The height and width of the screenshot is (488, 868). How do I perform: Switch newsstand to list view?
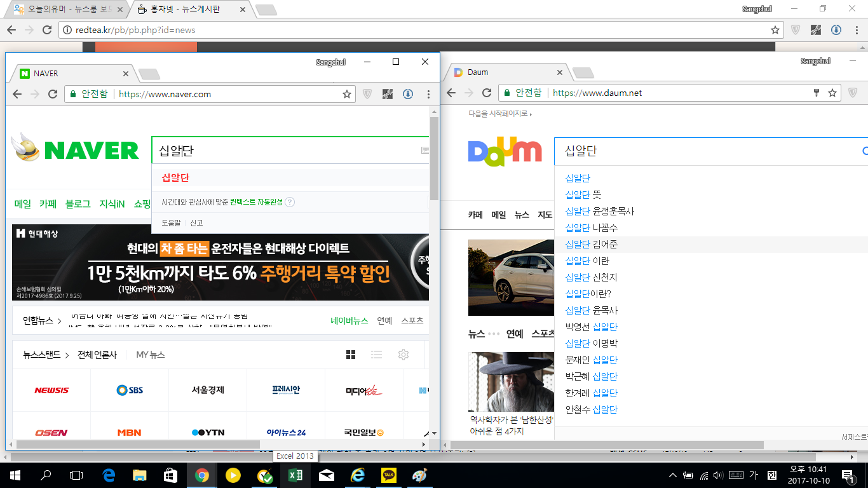pyautogui.click(x=377, y=355)
